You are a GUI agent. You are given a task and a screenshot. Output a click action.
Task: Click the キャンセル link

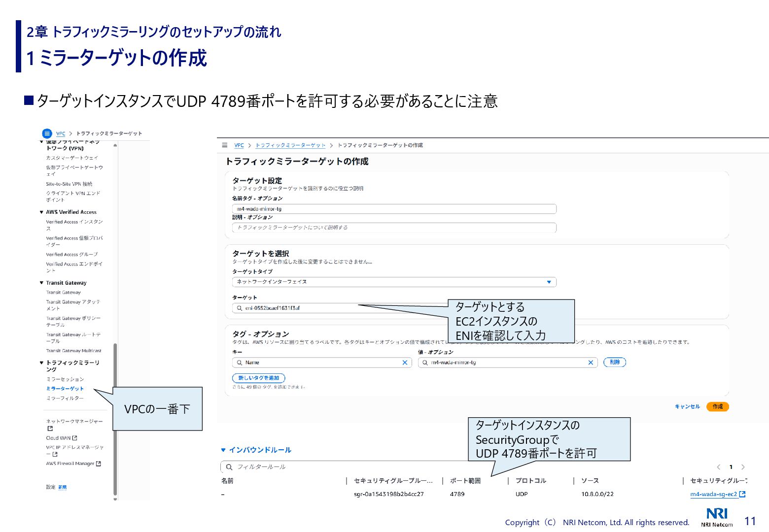687,406
